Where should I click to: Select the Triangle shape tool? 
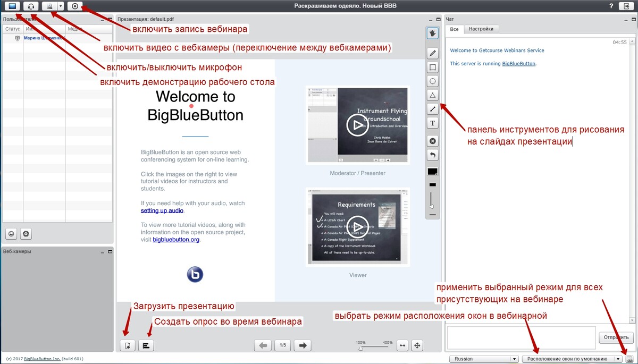click(x=433, y=95)
